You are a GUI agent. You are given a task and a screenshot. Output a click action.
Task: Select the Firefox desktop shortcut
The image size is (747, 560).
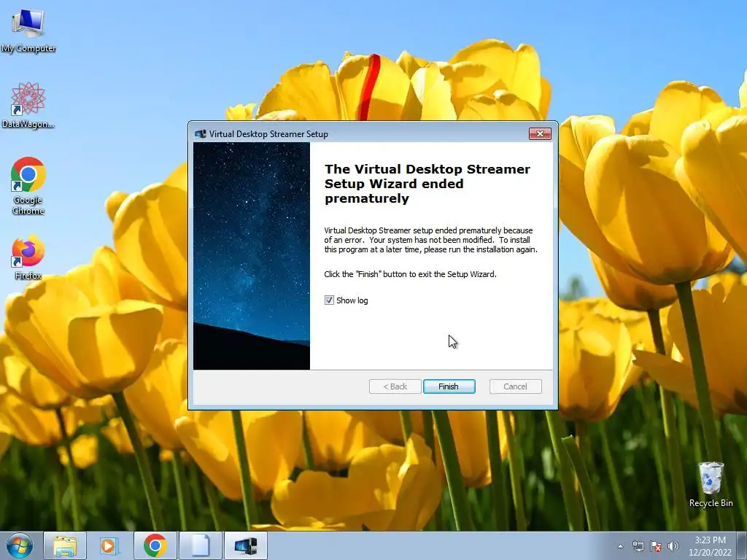(28, 257)
